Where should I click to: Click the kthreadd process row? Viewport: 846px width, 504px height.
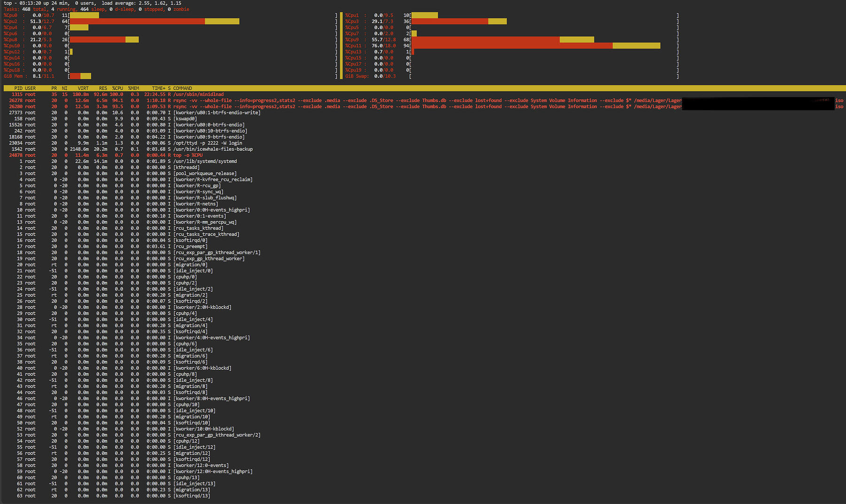(x=187, y=168)
